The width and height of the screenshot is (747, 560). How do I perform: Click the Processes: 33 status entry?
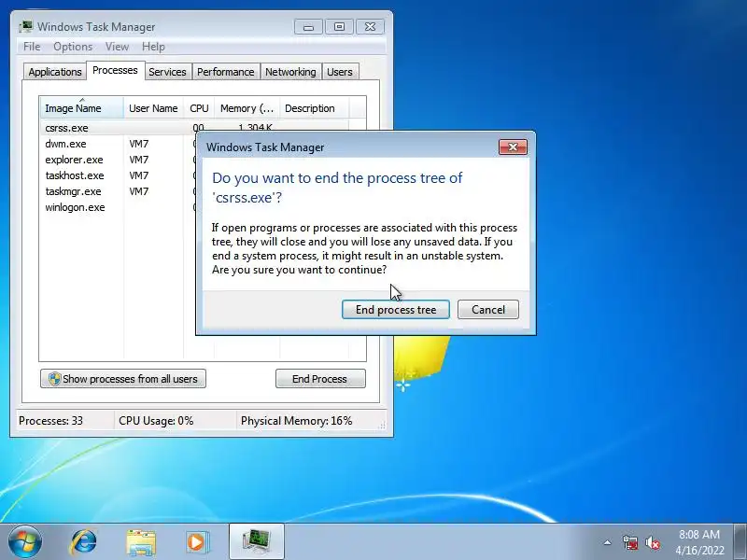tap(50, 421)
